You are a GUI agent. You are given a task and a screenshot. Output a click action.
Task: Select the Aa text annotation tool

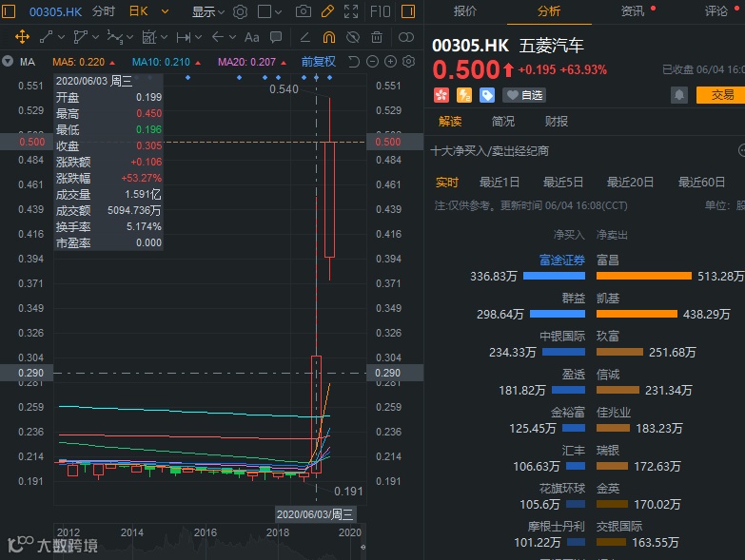pos(252,37)
